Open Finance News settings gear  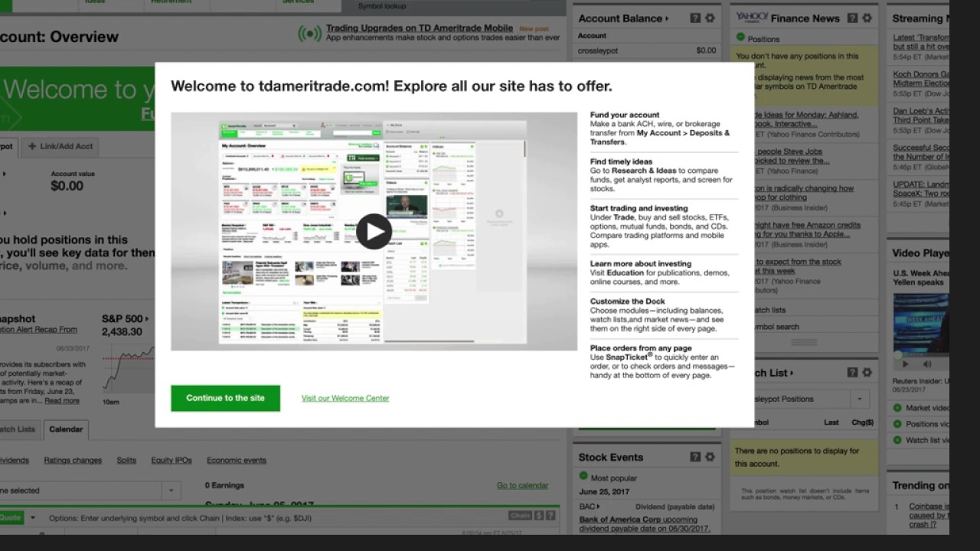867,18
